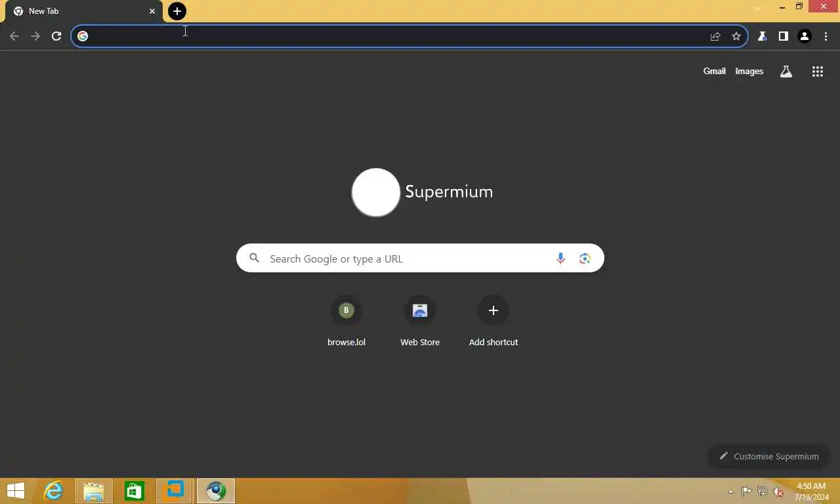Open the clock showing 4:50 AM
Screen dimensions: 840x504
point(812,492)
